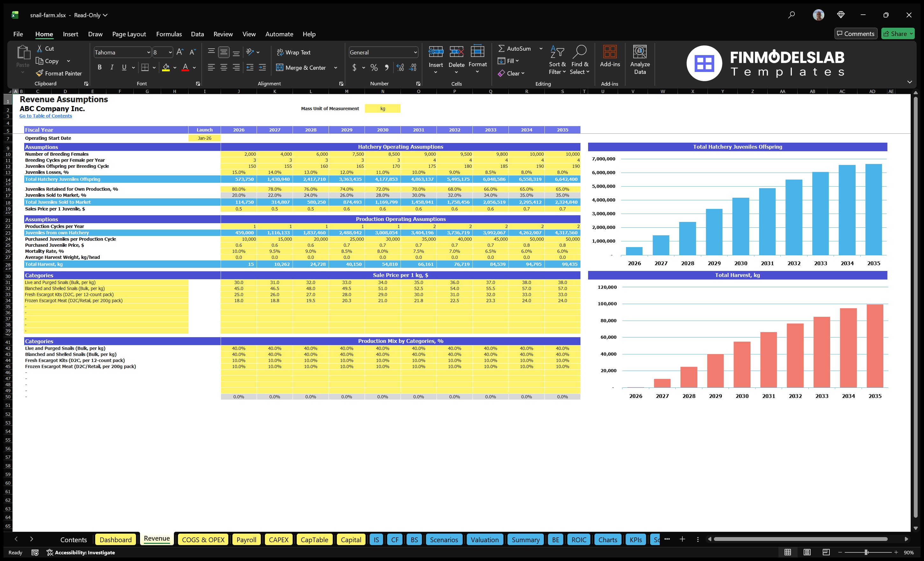Toggle bold formatting

[x=99, y=67]
